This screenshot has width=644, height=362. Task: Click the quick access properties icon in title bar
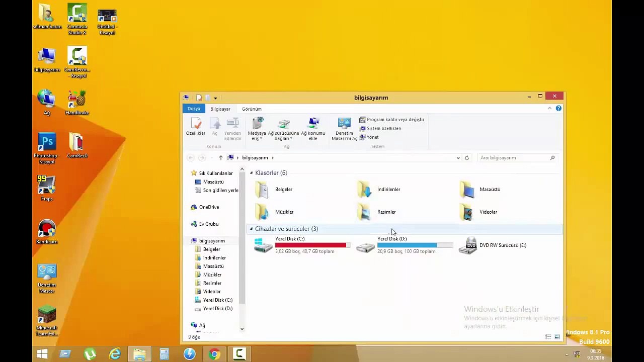coord(199,98)
